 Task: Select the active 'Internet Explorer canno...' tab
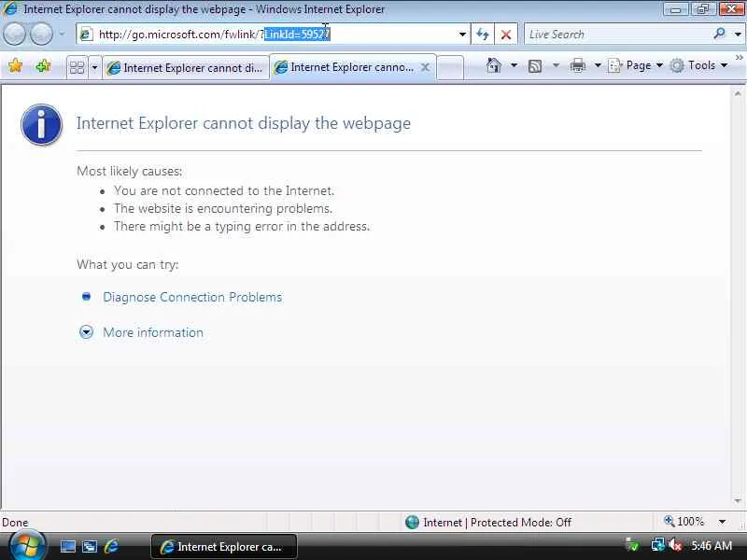pos(345,67)
